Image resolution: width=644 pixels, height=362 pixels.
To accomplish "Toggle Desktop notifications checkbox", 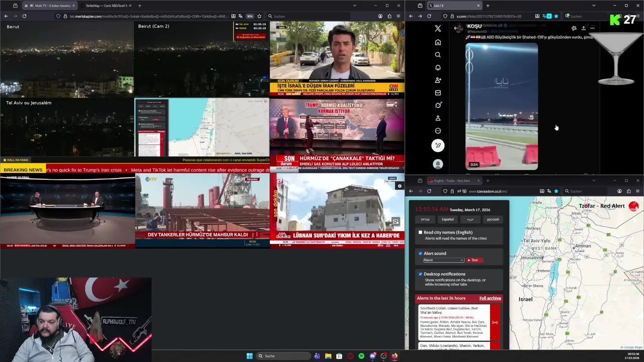I will (421, 274).
